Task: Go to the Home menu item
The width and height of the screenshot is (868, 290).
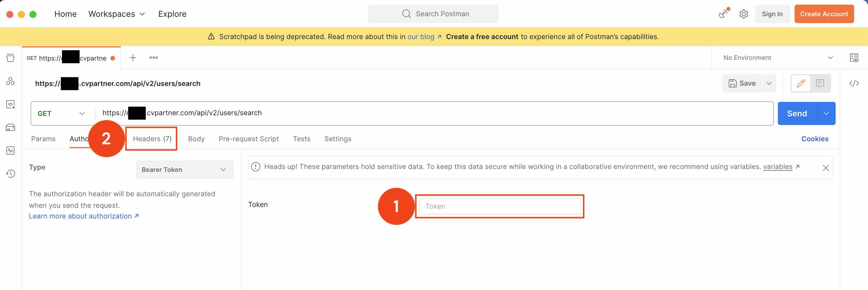Action: point(65,14)
